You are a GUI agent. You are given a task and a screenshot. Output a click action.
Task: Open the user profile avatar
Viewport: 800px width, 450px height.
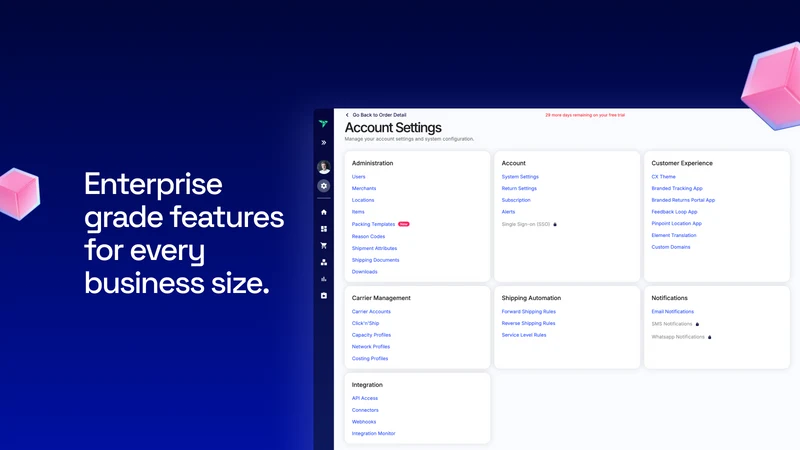click(x=323, y=167)
